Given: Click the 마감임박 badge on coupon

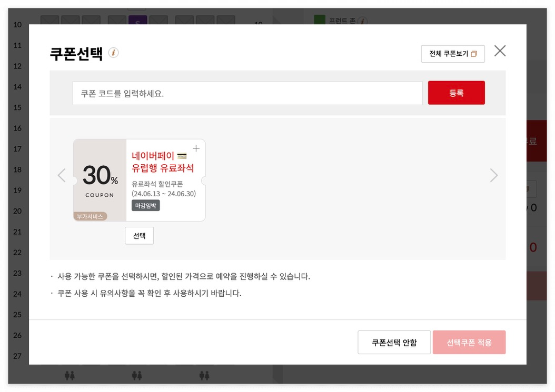Looking at the screenshot, I should point(145,206).
